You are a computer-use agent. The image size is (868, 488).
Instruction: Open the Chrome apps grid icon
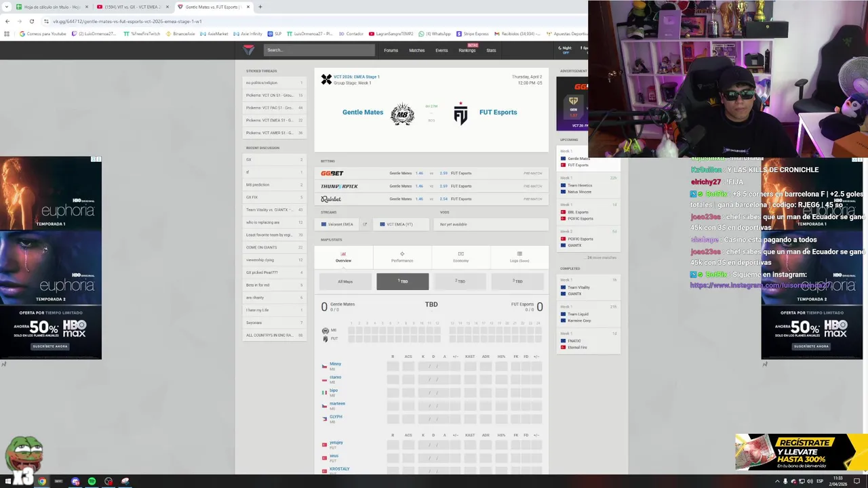pos(7,33)
